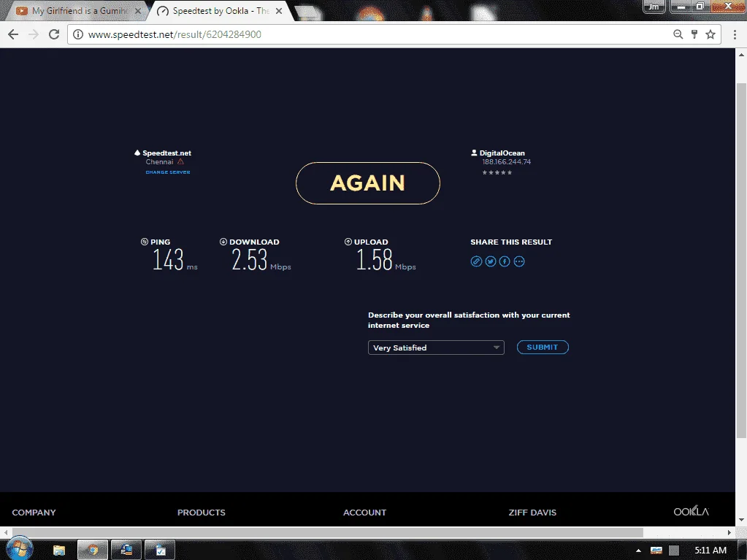Click the vertical page scrollbar
Screen dimensions: 747x560
pyautogui.click(x=741, y=259)
